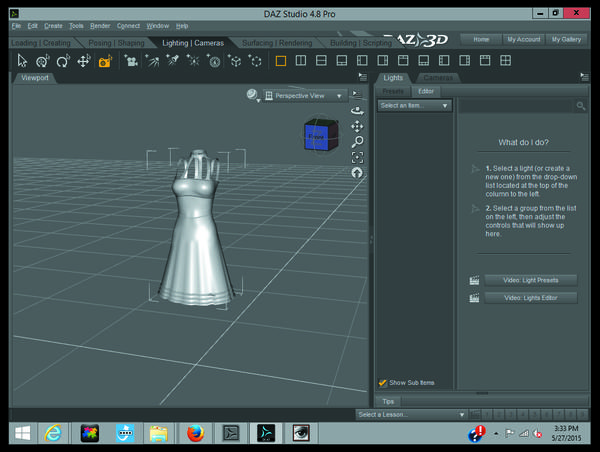This screenshot has width=600, height=452.
Task: Switch to the Presets sub-tab
Action: tap(393, 91)
